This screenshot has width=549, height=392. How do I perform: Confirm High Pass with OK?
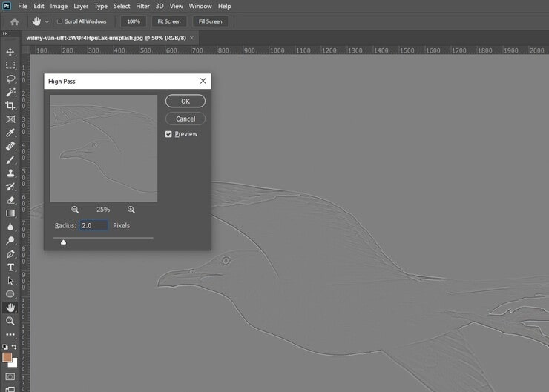(x=185, y=102)
